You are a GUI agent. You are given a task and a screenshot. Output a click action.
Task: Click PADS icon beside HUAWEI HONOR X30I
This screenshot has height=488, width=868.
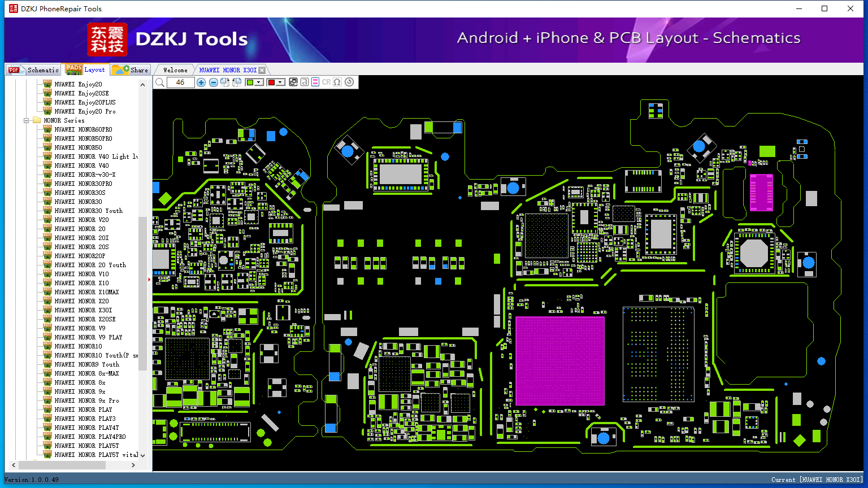47,310
